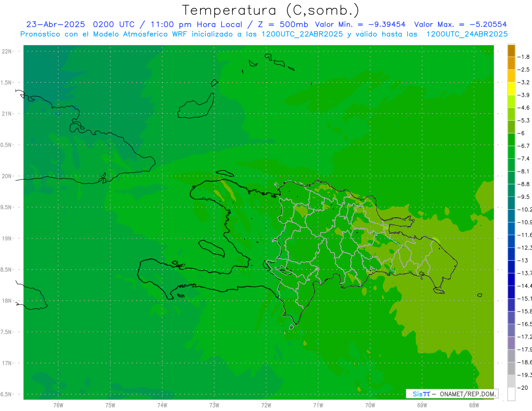Click the "21N" latitude label
This screenshot has height=411, width=532.
click(7, 114)
